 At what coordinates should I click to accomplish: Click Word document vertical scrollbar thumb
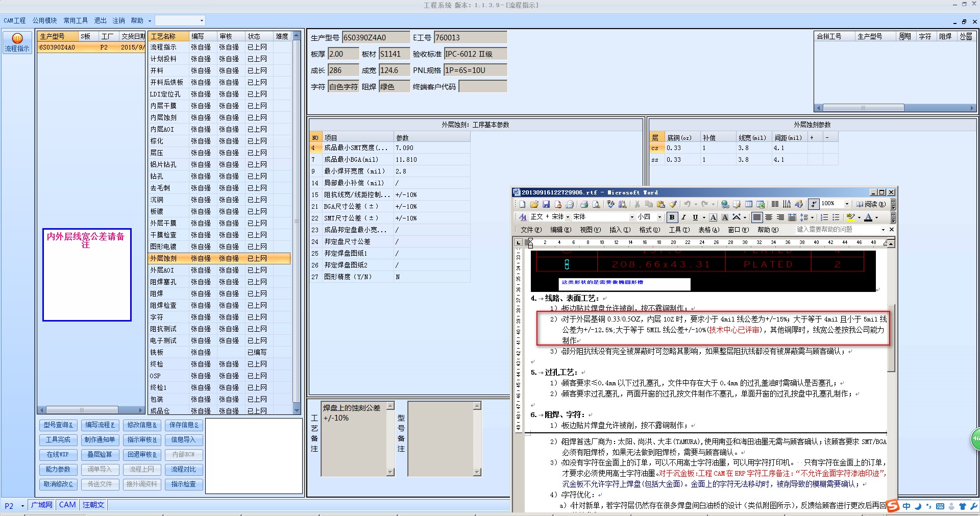[x=891, y=337]
